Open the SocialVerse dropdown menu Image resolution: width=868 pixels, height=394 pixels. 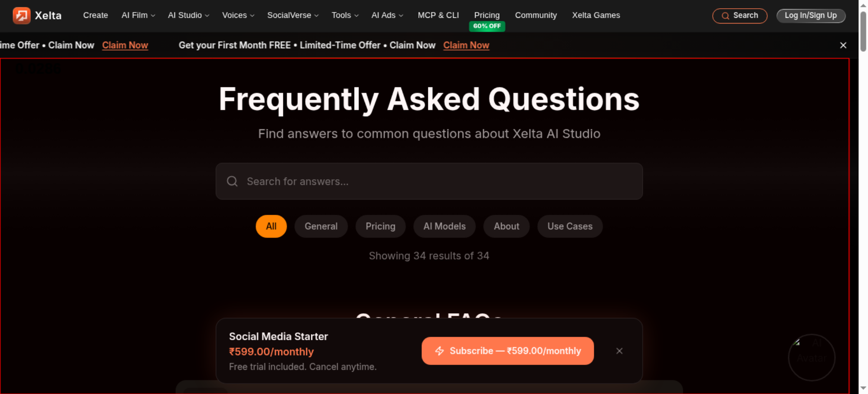(293, 15)
